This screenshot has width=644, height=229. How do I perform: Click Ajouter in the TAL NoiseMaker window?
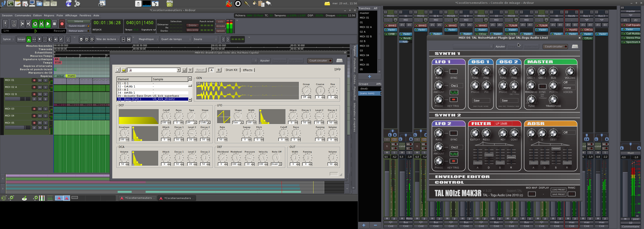(500, 47)
